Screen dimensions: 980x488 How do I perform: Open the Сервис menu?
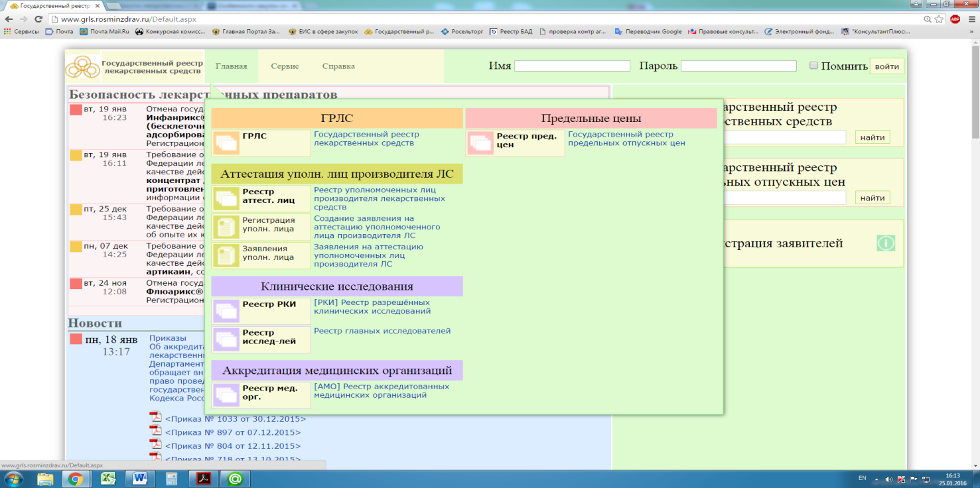pyautogui.click(x=285, y=66)
